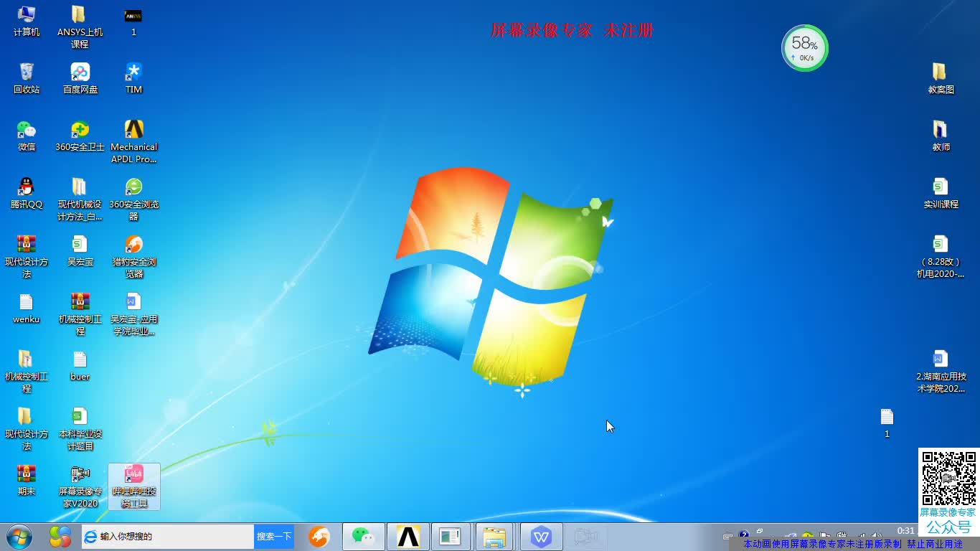Select the 本科毕业设计题目 spreadsheet
Image resolution: width=980 pixels, height=551 pixels.
[x=80, y=428]
